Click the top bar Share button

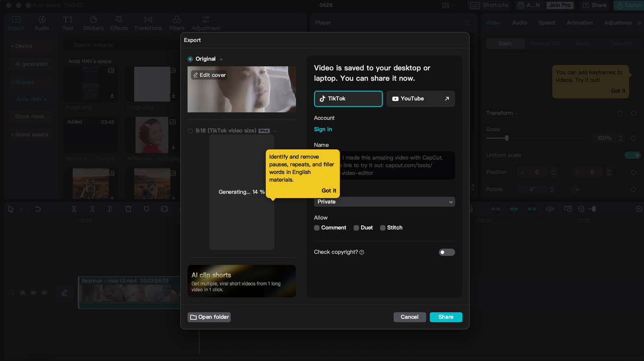click(x=594, y=5)
